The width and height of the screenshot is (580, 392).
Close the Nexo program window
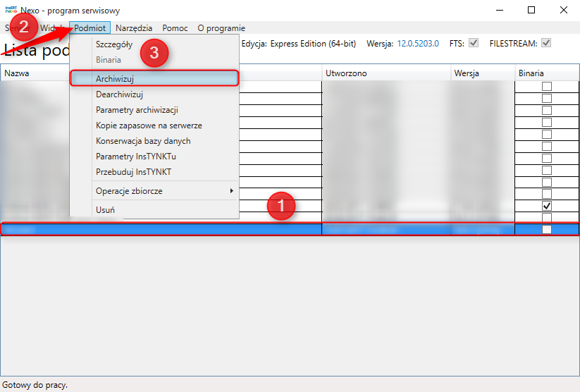tap(563, 10)
